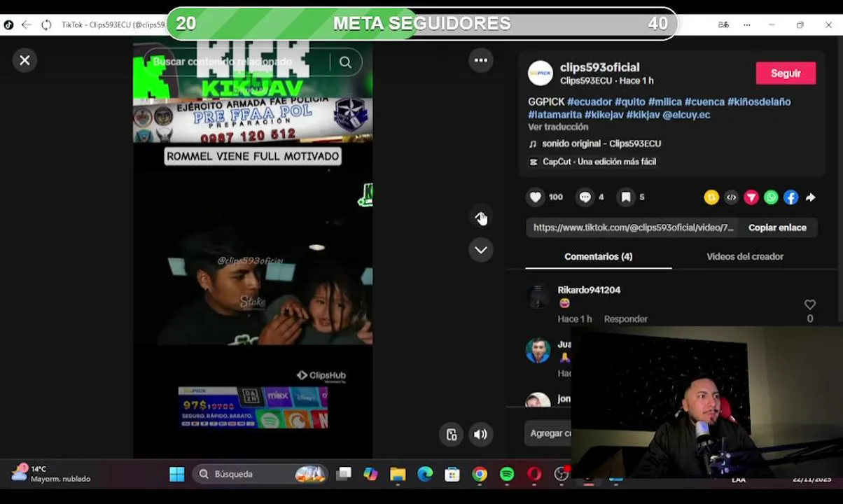
Task: Repost the video with the yellow arrows icon
Action: point(711,197)
